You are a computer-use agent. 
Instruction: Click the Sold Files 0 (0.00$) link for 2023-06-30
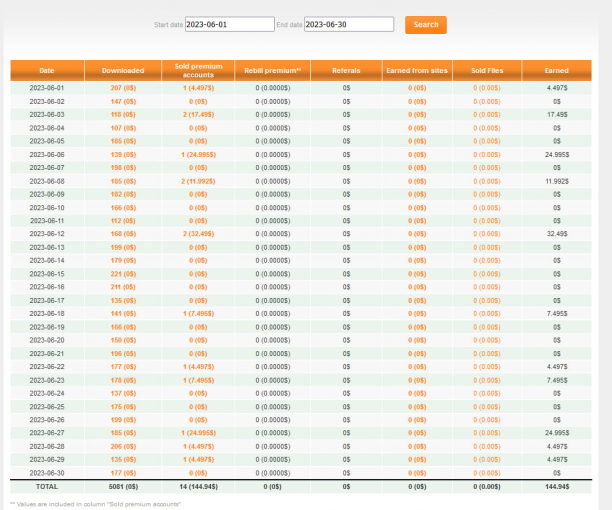(x=487, y=473)
